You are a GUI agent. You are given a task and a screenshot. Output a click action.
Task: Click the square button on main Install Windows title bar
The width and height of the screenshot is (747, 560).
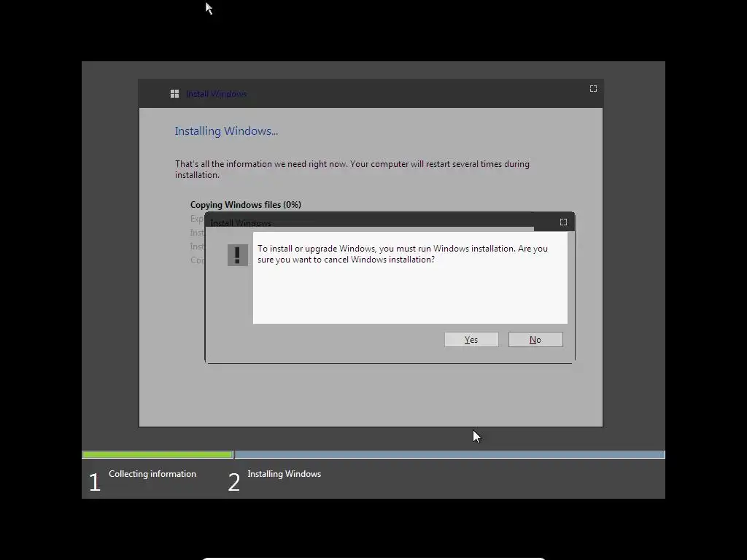(593, 88)
